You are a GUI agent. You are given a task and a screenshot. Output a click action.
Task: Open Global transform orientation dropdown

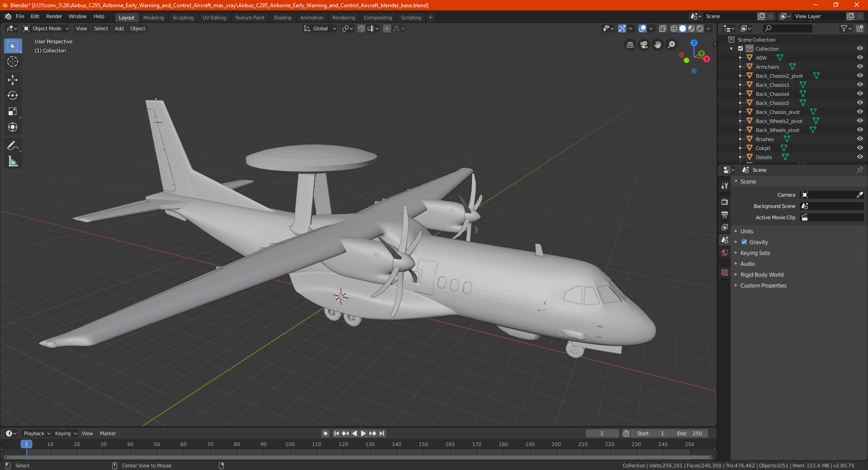pyautogui.click(x=320, y=28)
